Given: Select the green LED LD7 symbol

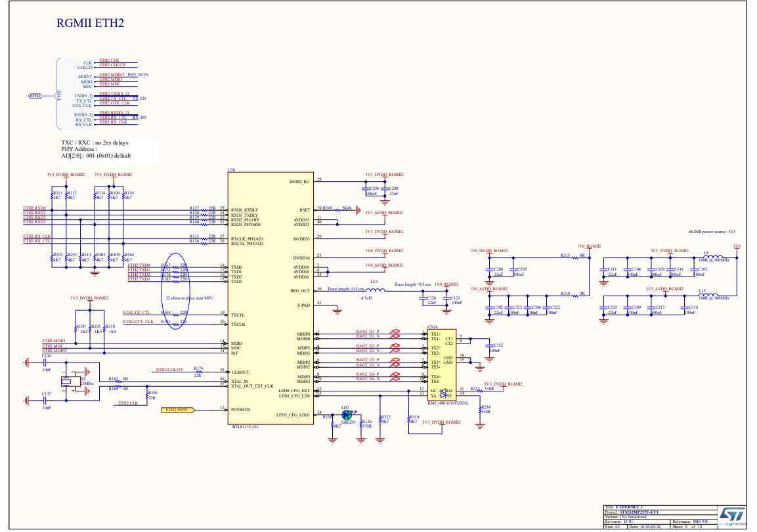Looking at the screenshot, I should click(x=347, y=414).
